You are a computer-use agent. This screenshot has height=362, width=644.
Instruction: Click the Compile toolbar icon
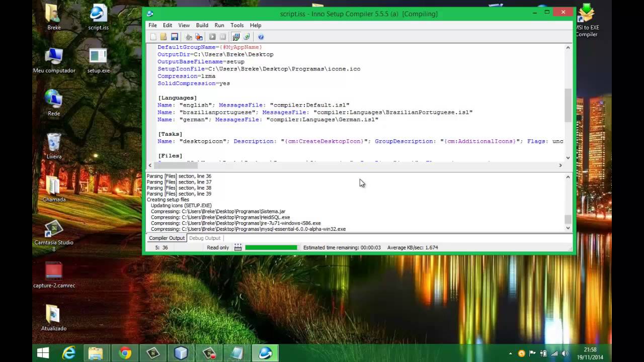(x=189, y=37)
